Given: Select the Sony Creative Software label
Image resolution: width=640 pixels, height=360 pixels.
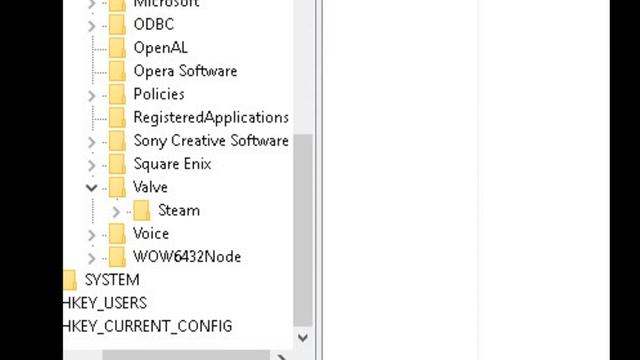Looking at the screenshot, I should (x=211, y=141).
